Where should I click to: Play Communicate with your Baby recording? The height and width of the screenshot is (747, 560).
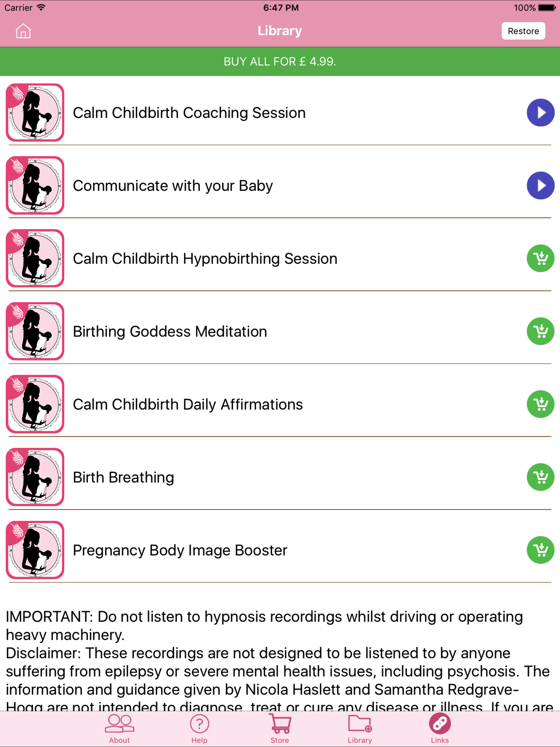pos(540,186)
